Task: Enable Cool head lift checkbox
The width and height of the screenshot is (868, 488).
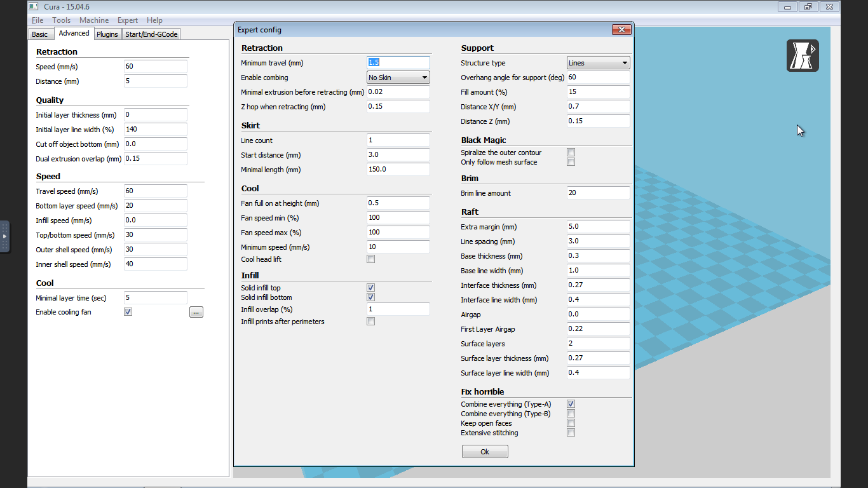Action: click(x=370, y=259)
